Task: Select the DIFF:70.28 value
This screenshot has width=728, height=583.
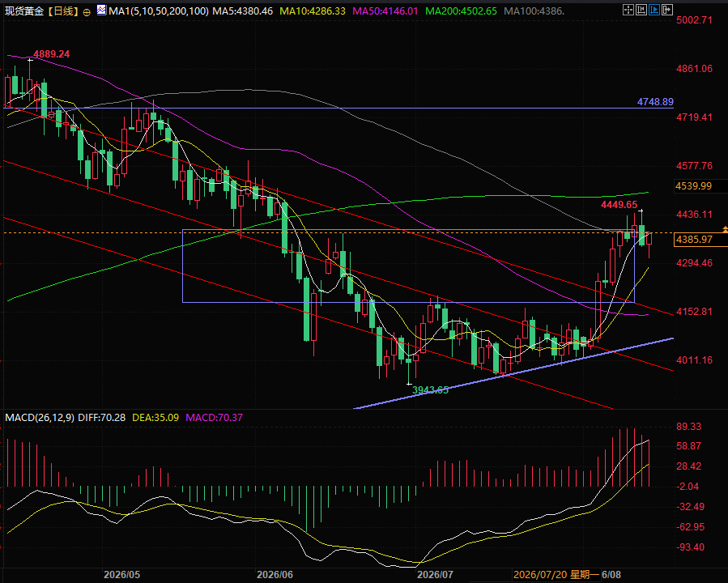Action: pos(102,417)
